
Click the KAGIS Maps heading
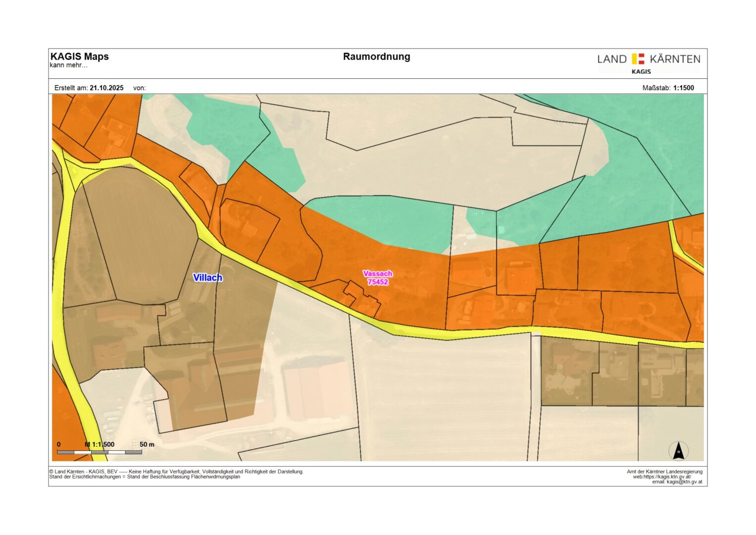tap(80, 56)
